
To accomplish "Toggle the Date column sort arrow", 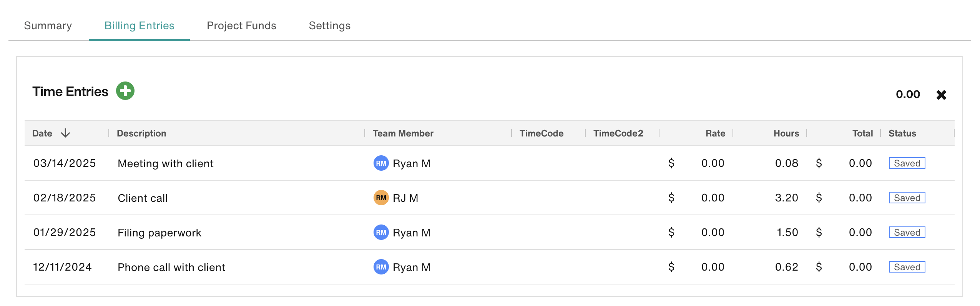I will click(x=66, y=133).
